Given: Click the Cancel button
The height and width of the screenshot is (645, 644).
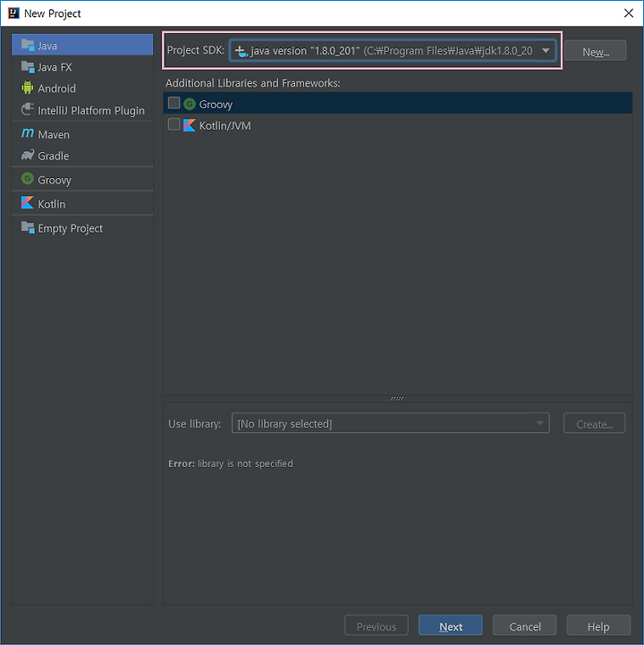Looking at the screenshot, I should [525, 626].
